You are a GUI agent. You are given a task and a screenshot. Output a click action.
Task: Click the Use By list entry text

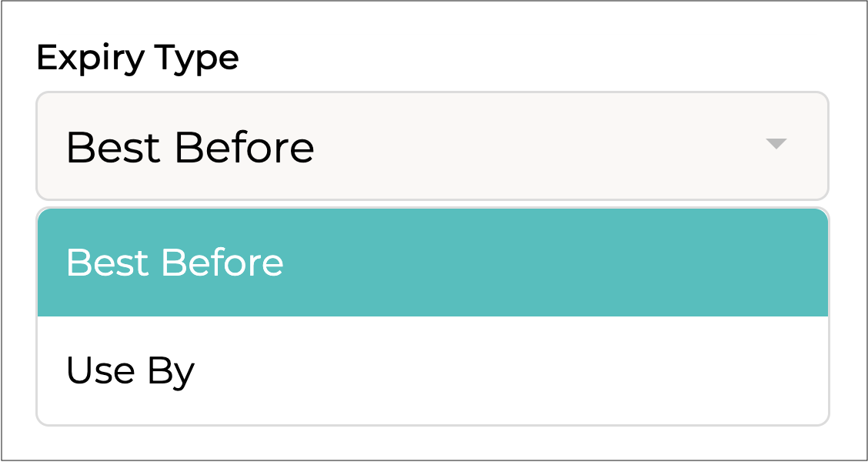(x=130, y=371)
